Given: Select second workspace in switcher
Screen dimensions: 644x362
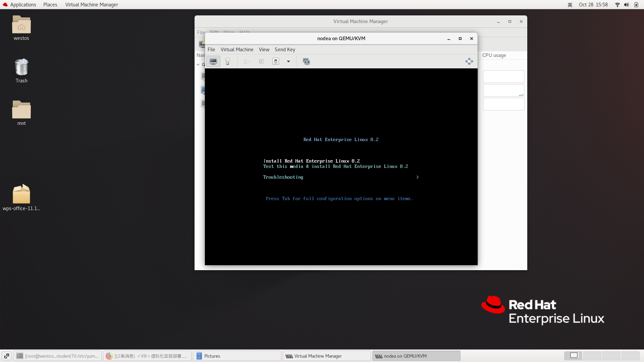Looking at the screenshot, I should [592, 356].
